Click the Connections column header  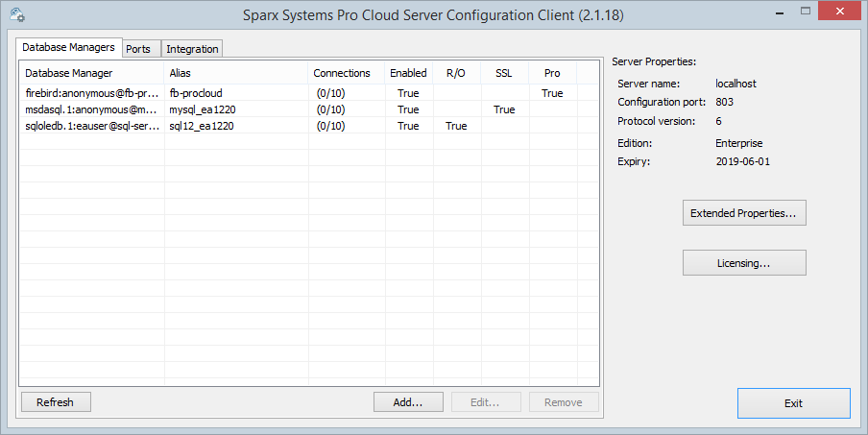[x=342, y=73]
